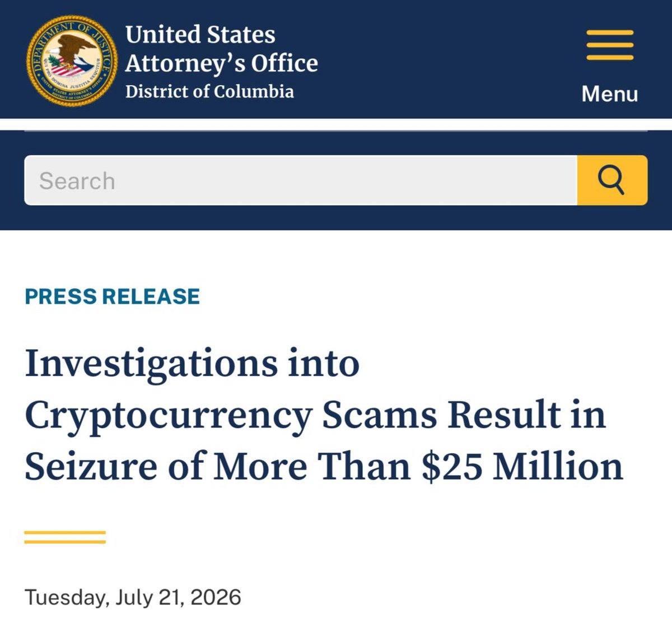The height and width of the screenshot is (627, 672).
Task: Focus the Search input field
Action: click(301, 180)
